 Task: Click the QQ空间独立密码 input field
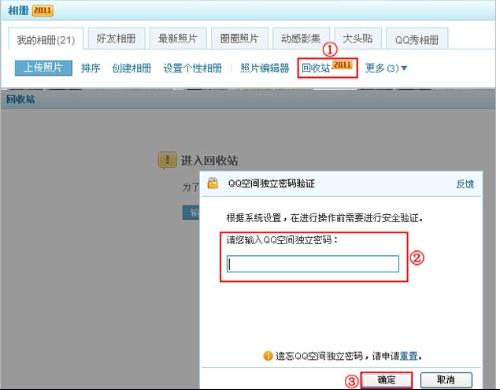point(313,264)
